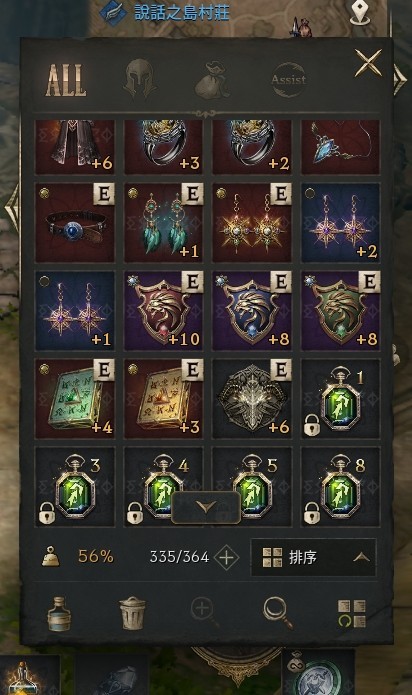Image resolution: width=412 pixels, height=695 pixels.
Task: Click the trash can delete icon
Action: pos(132,613)
